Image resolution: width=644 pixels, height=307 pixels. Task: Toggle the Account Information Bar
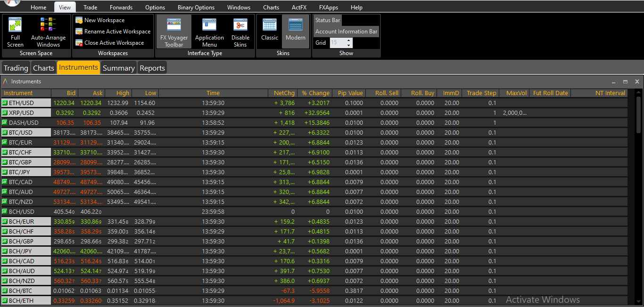[x=346, y=31]
